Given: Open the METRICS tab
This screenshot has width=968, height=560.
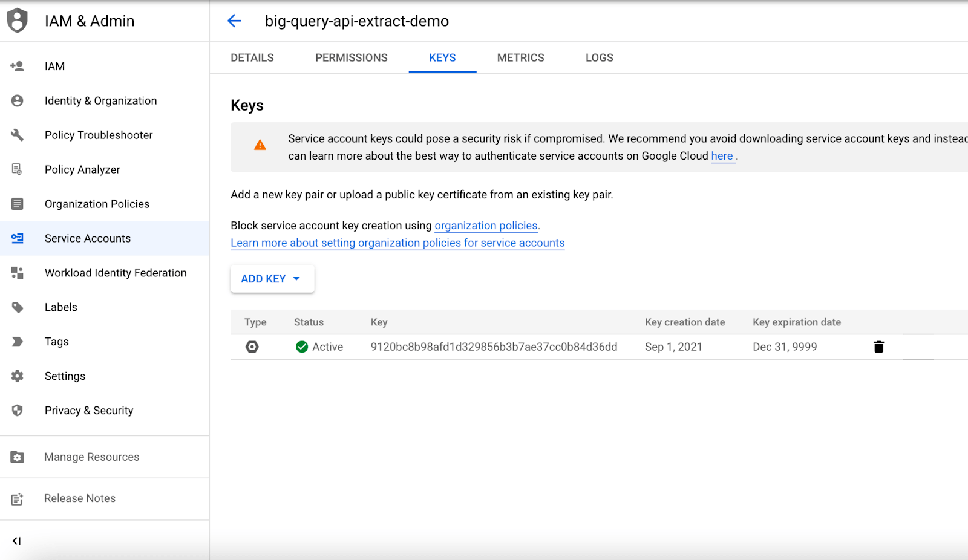Looking at the screenshot, I should (520, 58).
